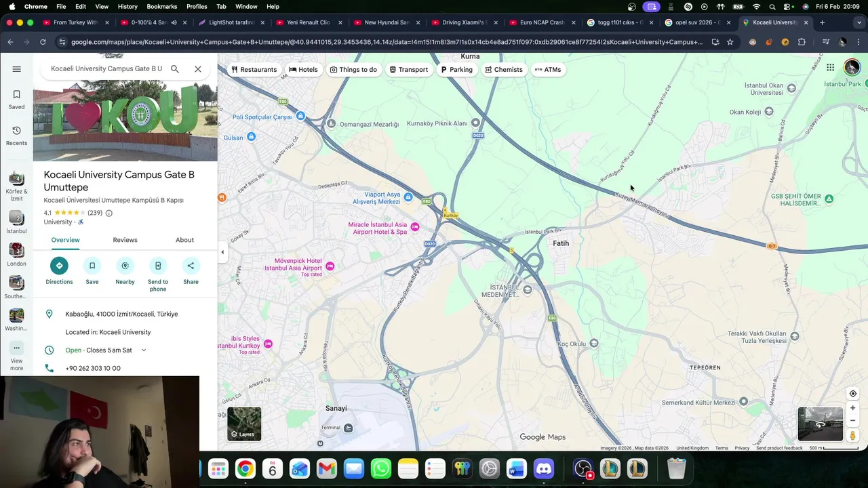Zoom out the map with minus button
Screen dimensions: 868x488
pyautogui.click(x=853, y=420)
